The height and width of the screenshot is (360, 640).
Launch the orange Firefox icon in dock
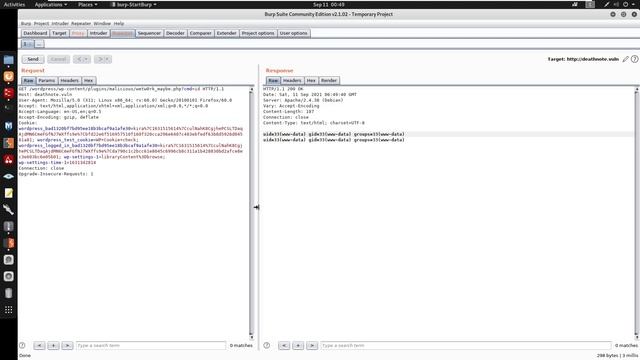point(9,77)
